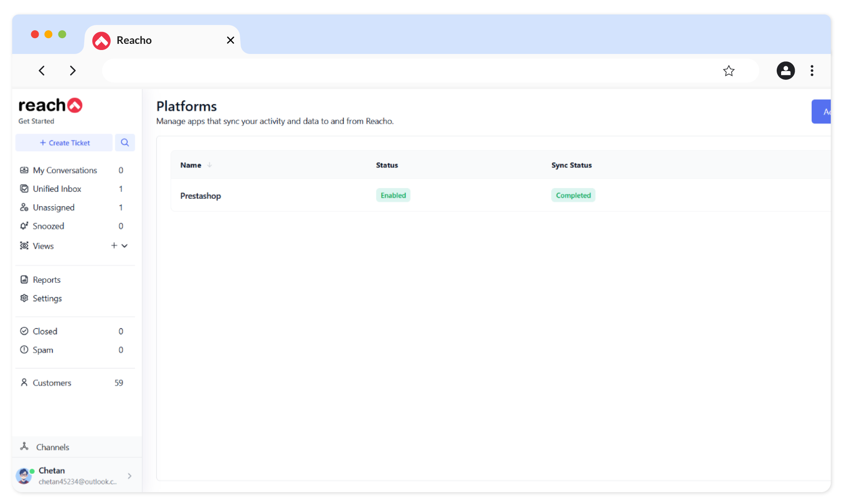Click the Unified Inbox icon
This screenshot has width=843, height=504.
pos(24,189)
